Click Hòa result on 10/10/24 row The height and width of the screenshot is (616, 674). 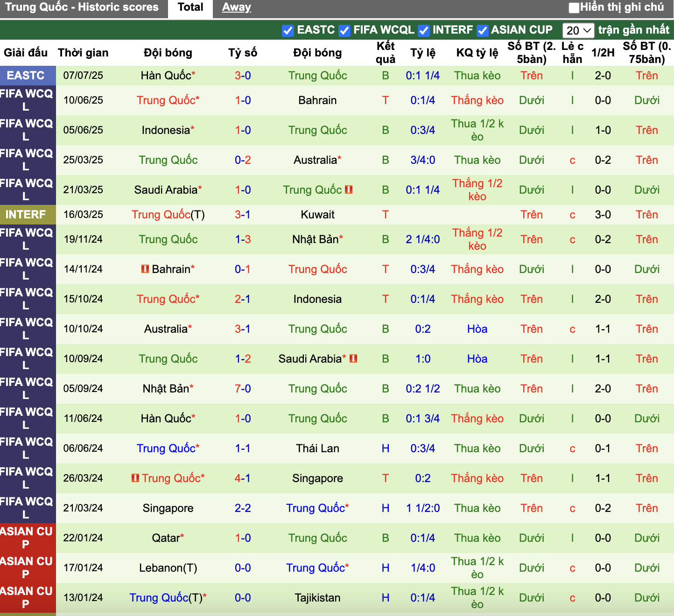(x=477, y=329)
